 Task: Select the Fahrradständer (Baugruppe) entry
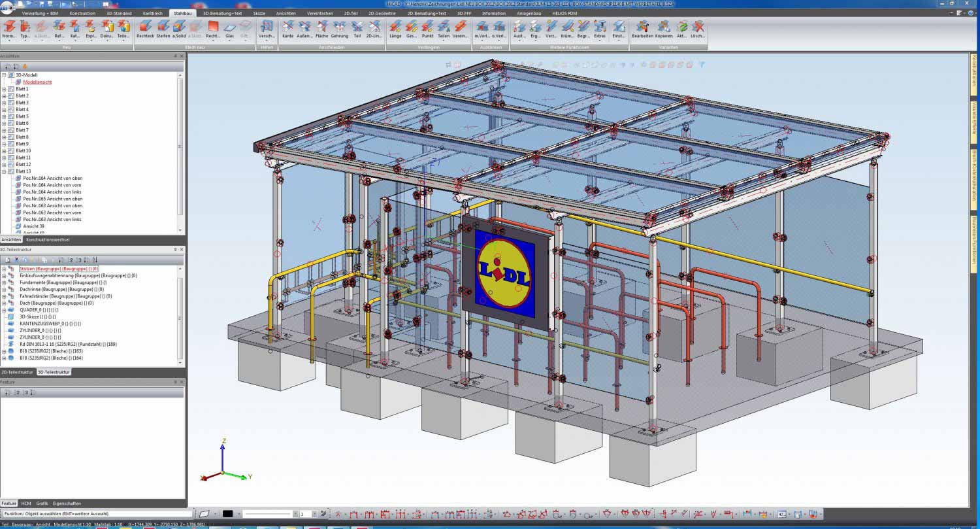point(66,296)
